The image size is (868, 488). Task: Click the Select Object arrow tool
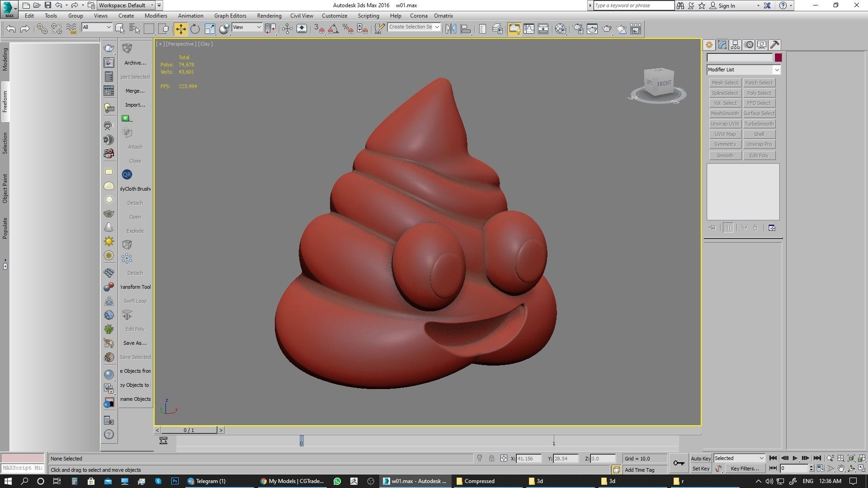point(120,29)
